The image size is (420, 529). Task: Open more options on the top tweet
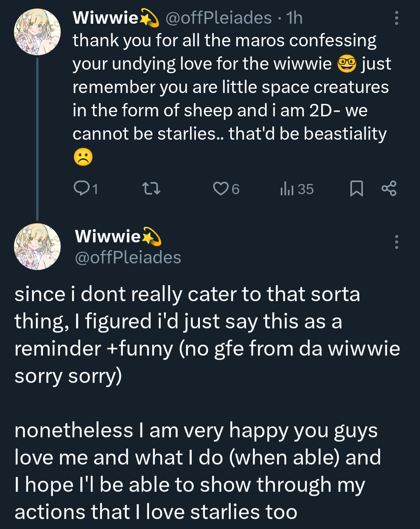coord(396,18)
